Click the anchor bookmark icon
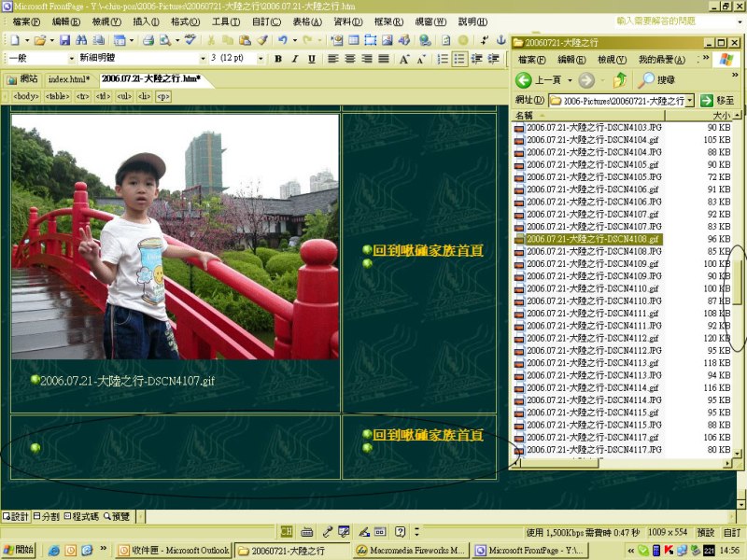Viewport: 747px width, 560px height. (500, 40)
